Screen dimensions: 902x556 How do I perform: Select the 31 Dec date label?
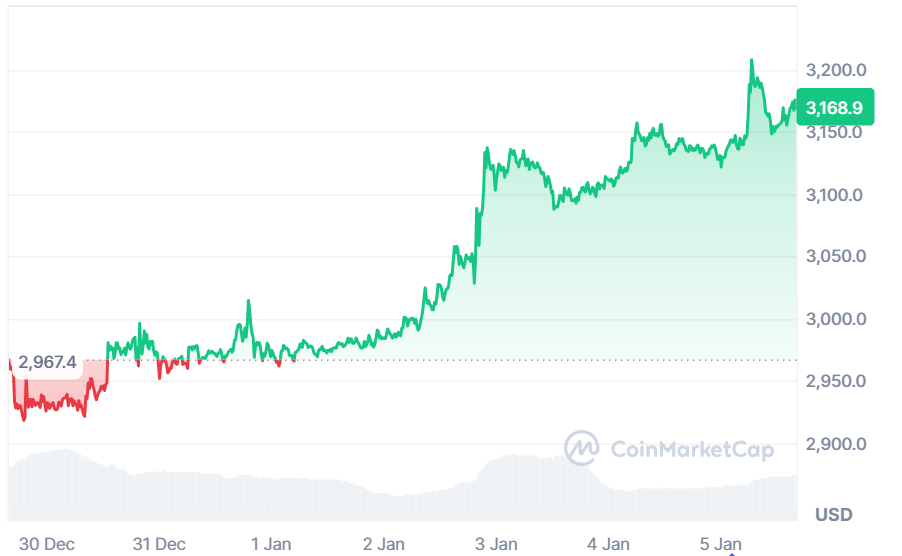(x=159, y=544)
